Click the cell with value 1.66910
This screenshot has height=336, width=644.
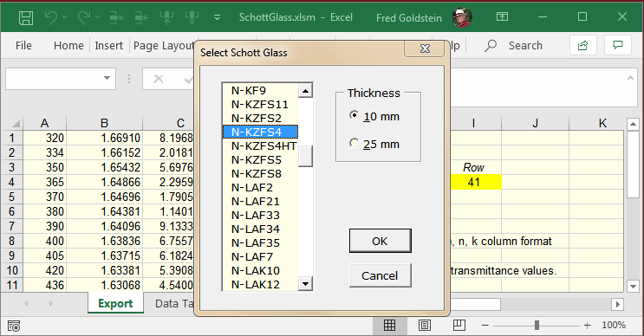coord(104,138)
